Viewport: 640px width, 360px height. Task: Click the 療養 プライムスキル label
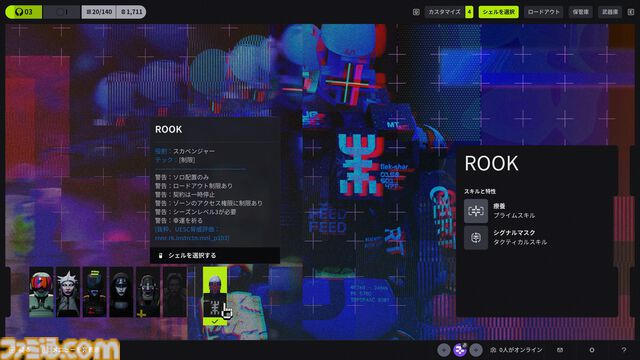[514, 211]
